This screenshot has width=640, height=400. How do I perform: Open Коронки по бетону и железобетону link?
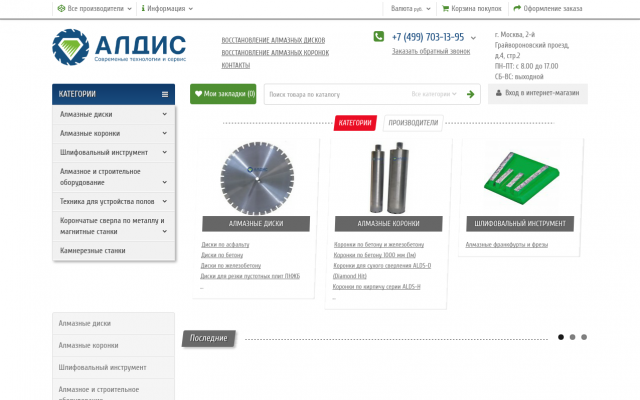coord(379,244)
